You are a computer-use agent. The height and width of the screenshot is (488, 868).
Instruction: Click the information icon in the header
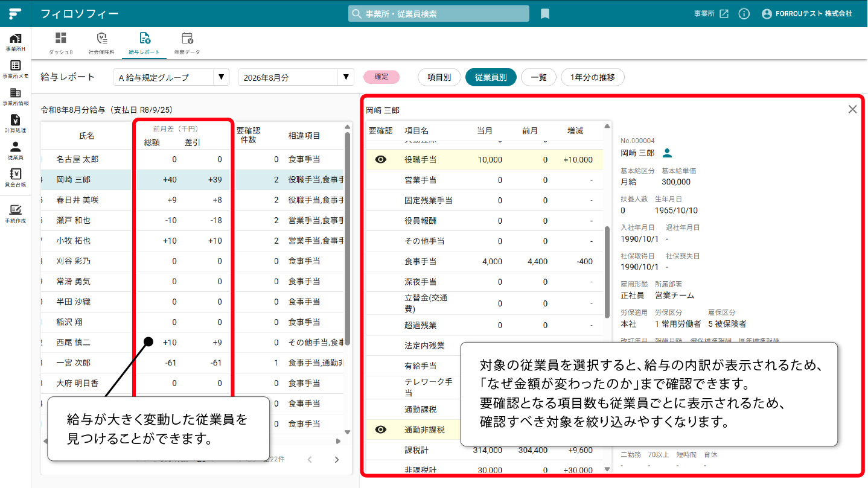click(744, 13)
